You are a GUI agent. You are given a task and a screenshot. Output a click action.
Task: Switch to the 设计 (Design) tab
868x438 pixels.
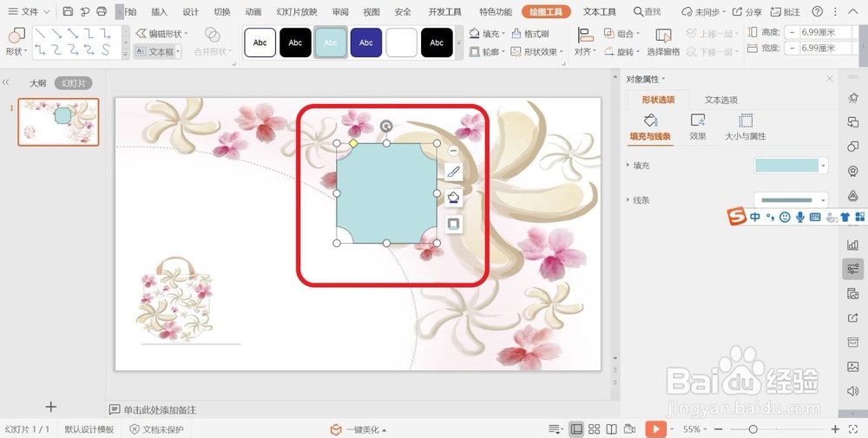(190, 11)
